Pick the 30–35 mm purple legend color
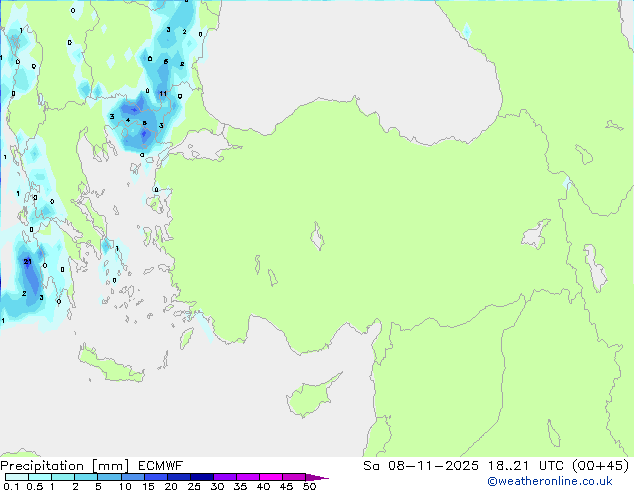The height and width of the screenshot is (490, 634). 224,477
